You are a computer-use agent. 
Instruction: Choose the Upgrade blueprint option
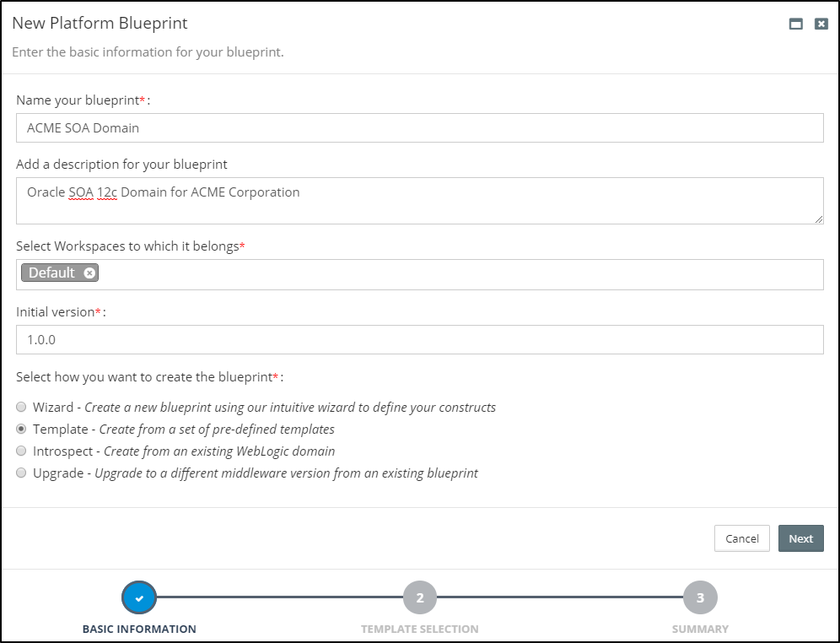[21, 473]
